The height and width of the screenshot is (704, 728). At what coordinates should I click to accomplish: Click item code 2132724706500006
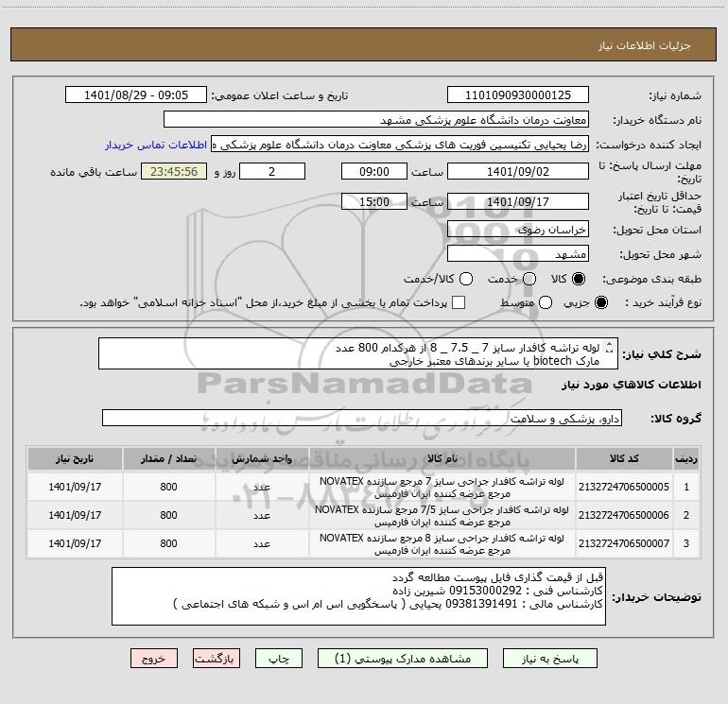[624, 515]
